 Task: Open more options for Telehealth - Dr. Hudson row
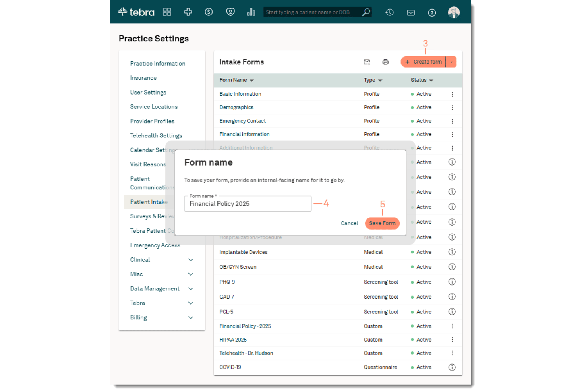pos(452,353)
